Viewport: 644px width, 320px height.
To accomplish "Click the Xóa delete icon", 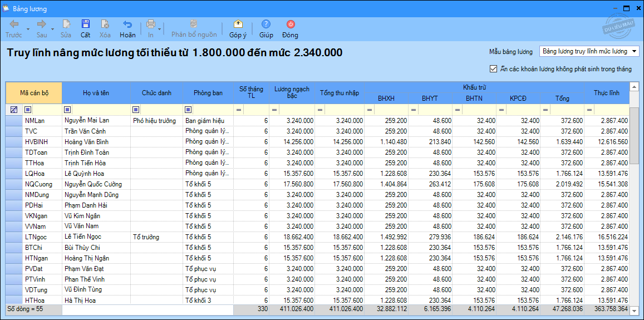I will 105,24.
